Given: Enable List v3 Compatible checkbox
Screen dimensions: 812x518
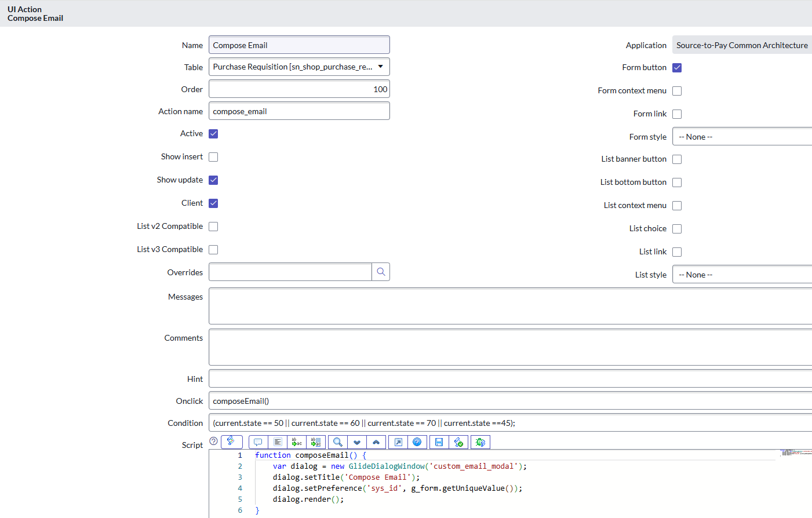Looking at the screenshot, I should click(213, 250).
